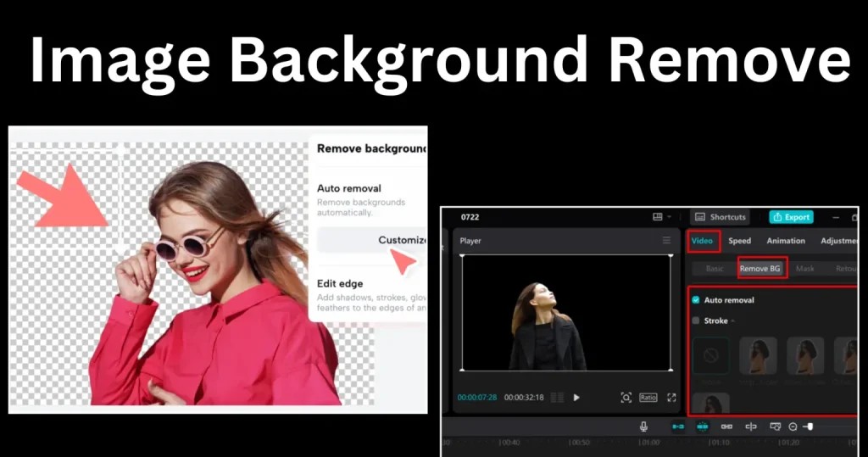The height and width of the screenshot is (457, 868).
Task: Switch to the Video tab
Action: (x=702, y=241)
